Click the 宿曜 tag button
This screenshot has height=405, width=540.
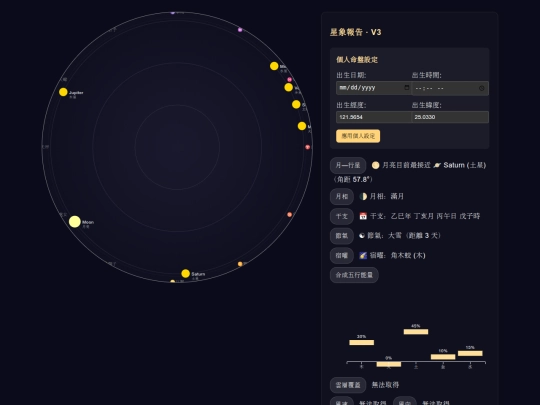pos(342,255)
